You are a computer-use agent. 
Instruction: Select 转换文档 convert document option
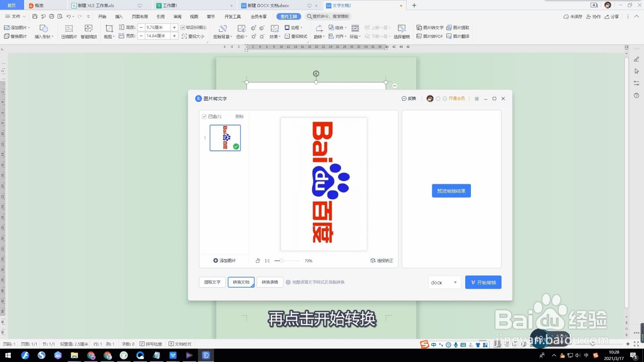point(241,282)
